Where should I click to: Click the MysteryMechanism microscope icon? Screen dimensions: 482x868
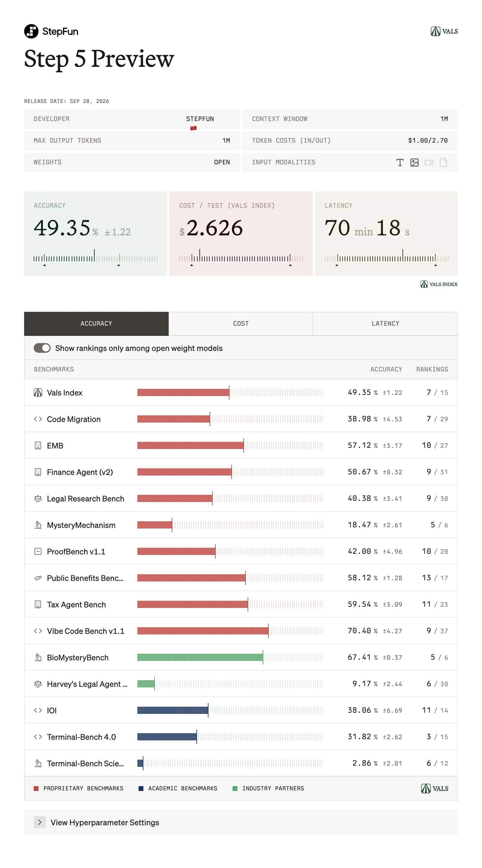pyautogui.click(x=38, y=525)
